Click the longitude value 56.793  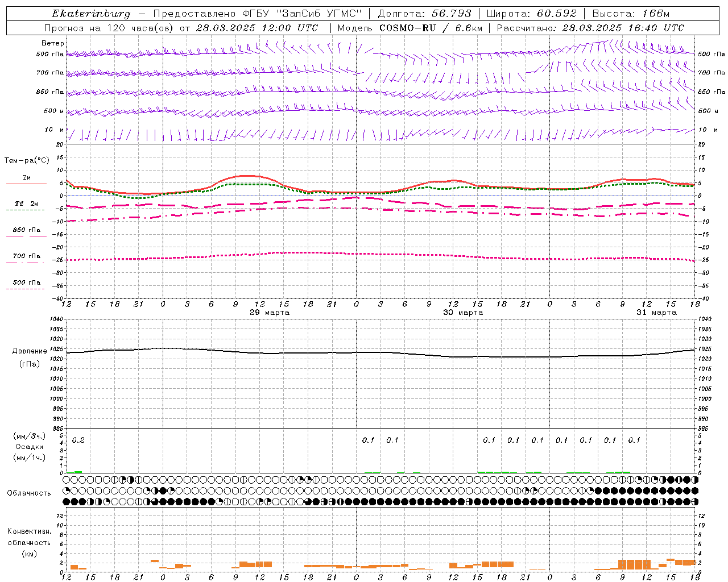(x=451, y=14)
